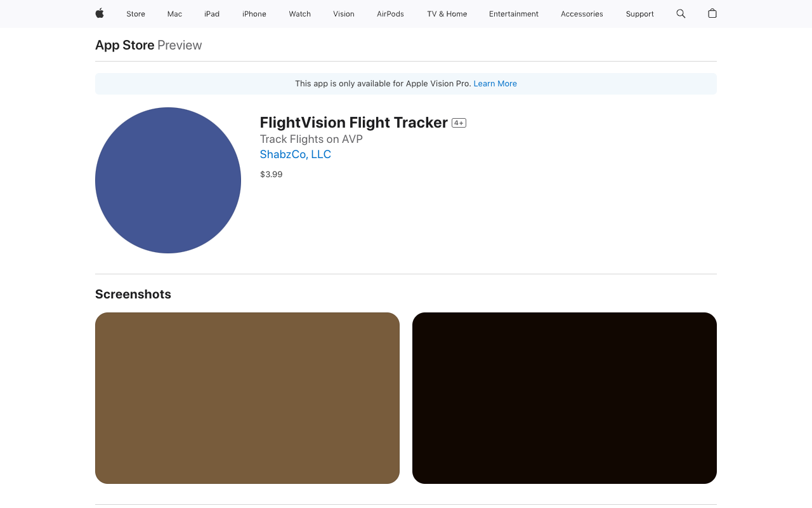Open the Store menu item

pyautogui.click(x=136, y=14)
